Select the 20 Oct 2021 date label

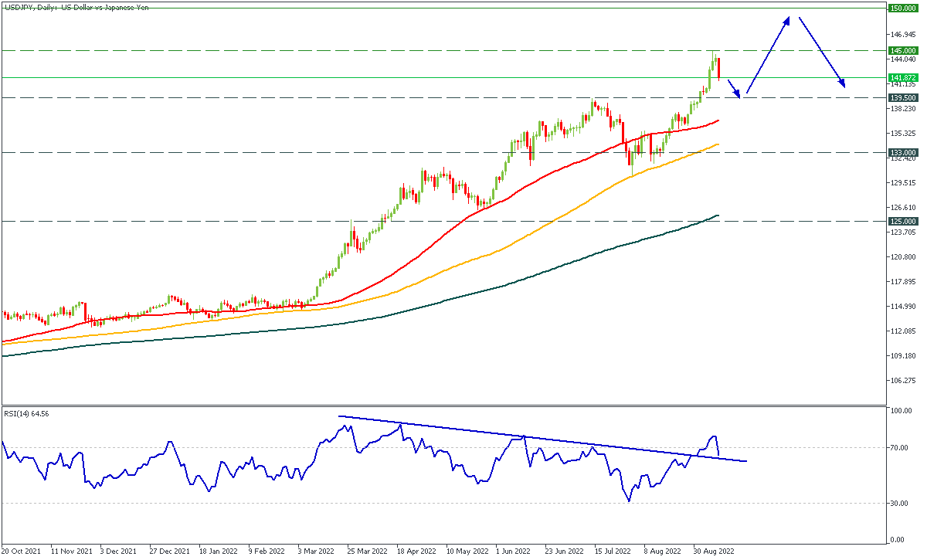[x=21, y=552]
